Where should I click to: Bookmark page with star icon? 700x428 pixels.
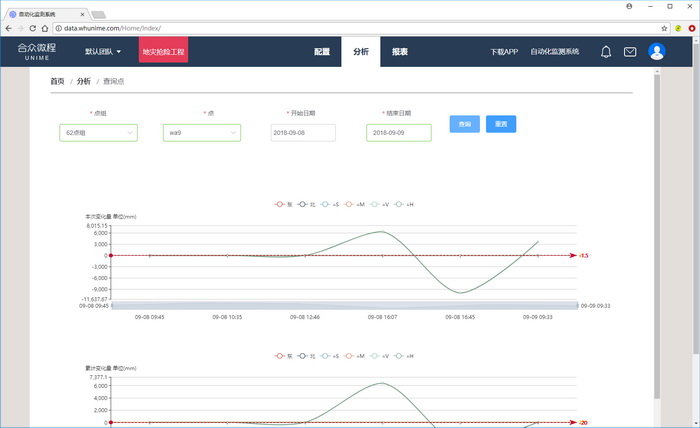click(x=665, y=28)
